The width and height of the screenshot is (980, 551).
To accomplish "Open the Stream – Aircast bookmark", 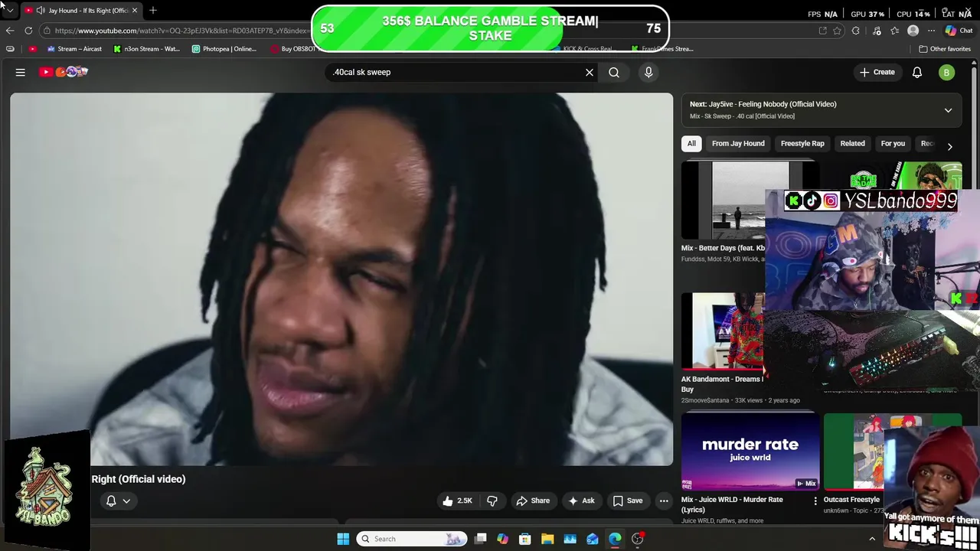I will [74, 49].
